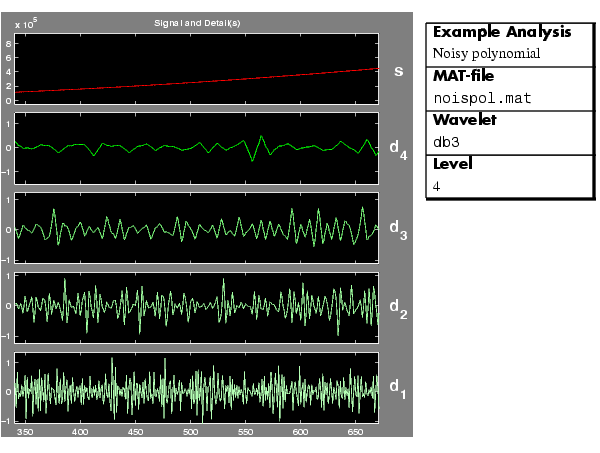Click the 'Wavelet' heading in the table

pos(461,120)
